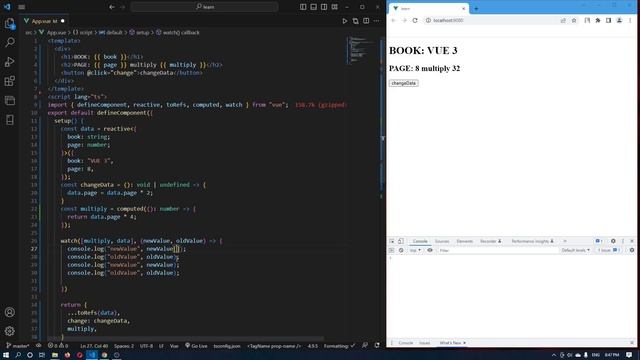This screenshot has height=360, width=640.
Task: Toggle the console sidebar icon
Action: point(392,250)
